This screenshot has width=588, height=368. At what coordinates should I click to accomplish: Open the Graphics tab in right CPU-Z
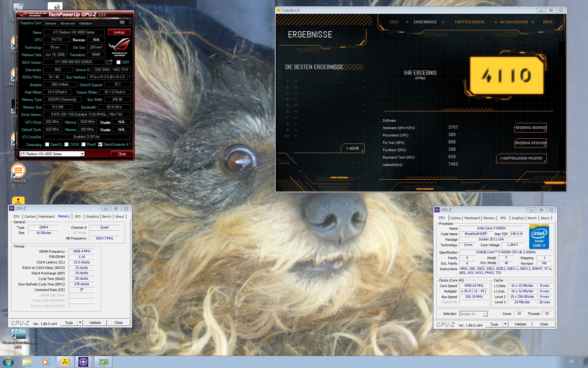(x=518, y=218)
